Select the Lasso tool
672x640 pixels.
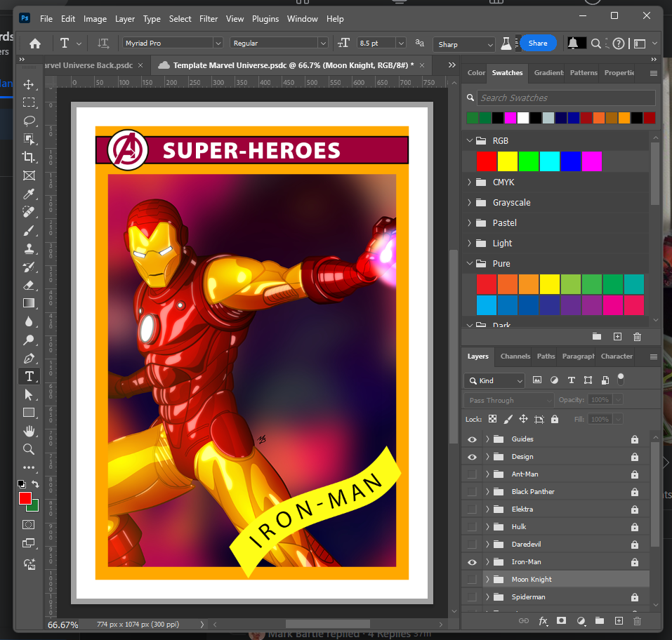29,121
